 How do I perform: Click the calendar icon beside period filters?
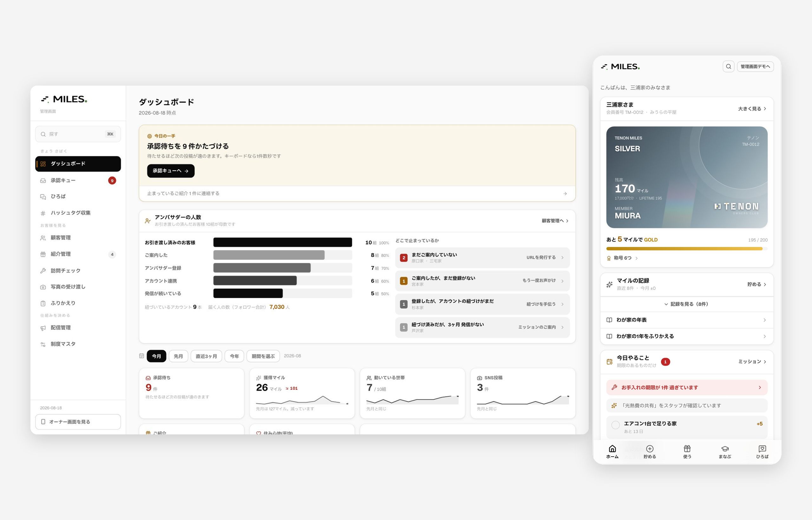pyautogui.click(x=141, y=356)
